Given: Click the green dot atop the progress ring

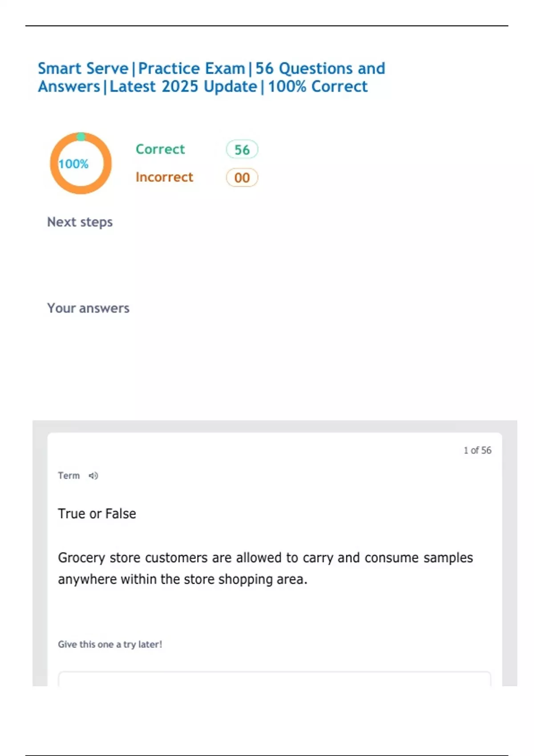Looking at the screenshot, I should coord(81,137).
